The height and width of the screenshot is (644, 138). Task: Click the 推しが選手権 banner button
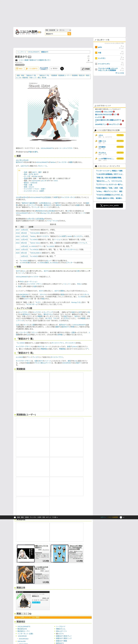44,68
